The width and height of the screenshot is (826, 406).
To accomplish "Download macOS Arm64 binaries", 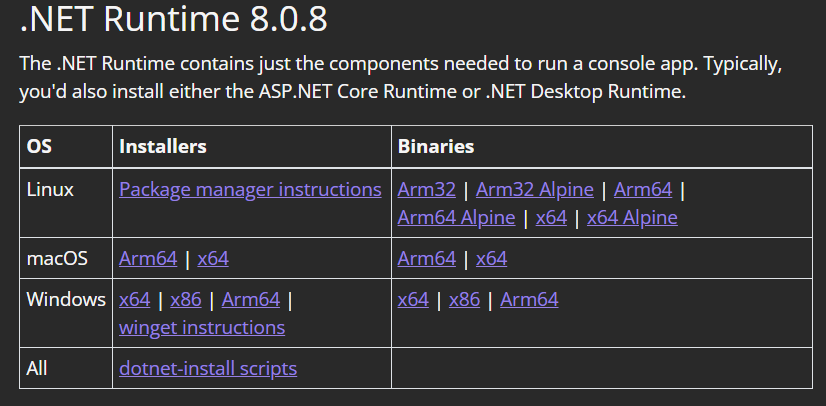I will coord(427,258).
